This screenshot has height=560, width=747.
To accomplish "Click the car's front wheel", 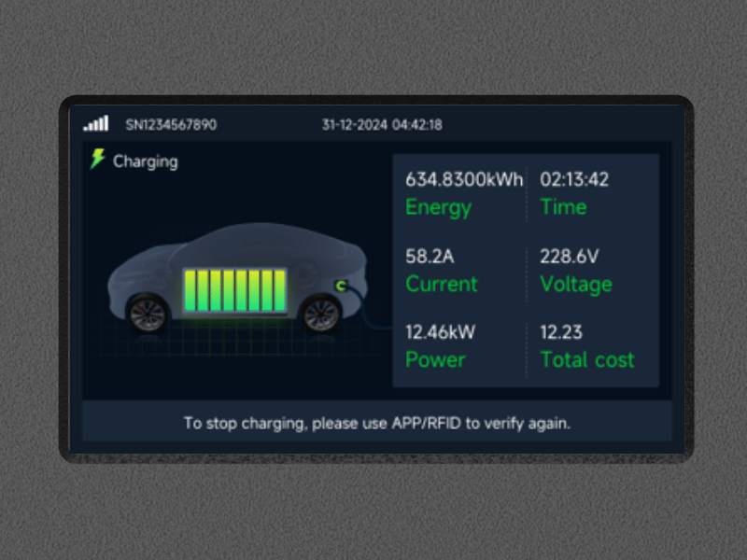I will point(148,314).
